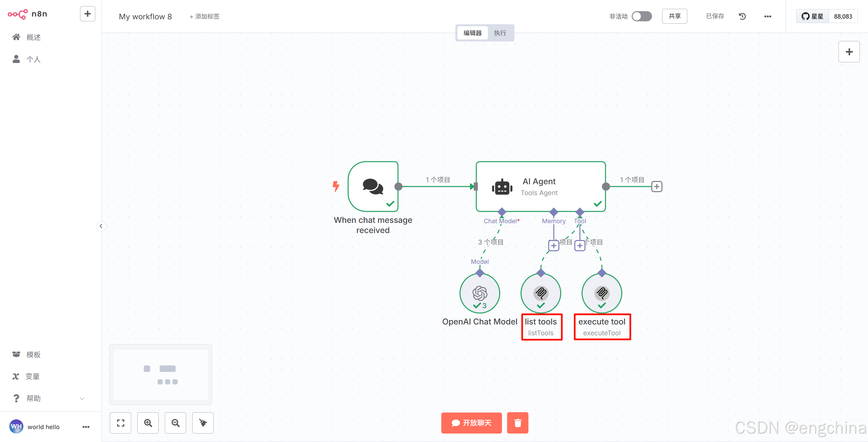Open the AI Agent robot node
This screenshot has height=442, width=868.
tap(502, 187)
